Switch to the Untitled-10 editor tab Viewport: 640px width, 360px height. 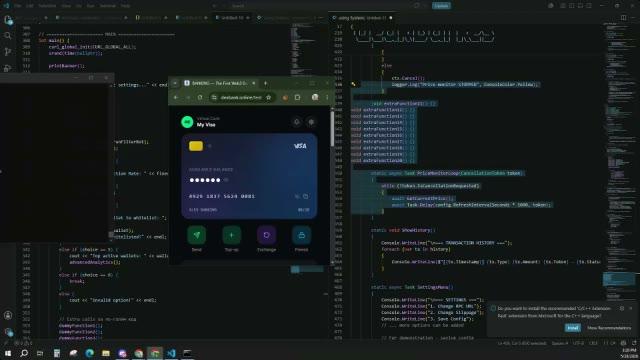(231, 18)
